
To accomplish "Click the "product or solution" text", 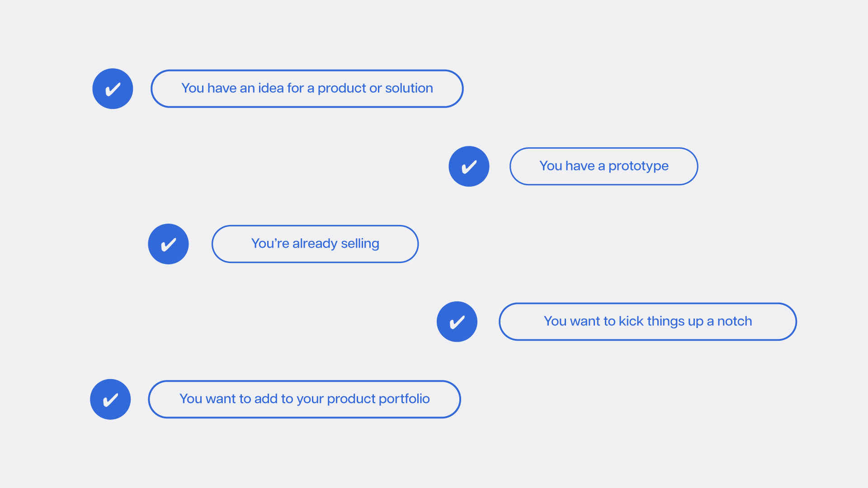I will (375, 89).
